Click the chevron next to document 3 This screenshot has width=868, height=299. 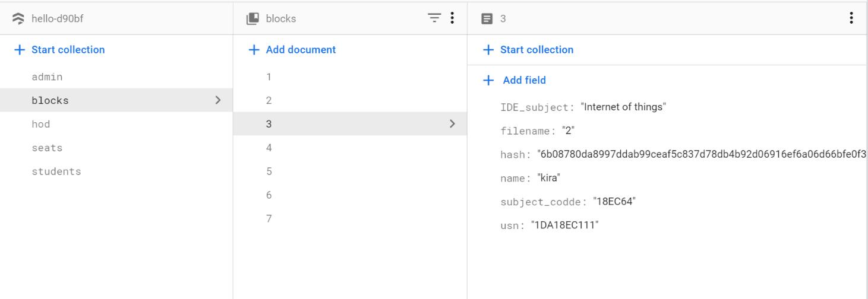tap(453, 124)
